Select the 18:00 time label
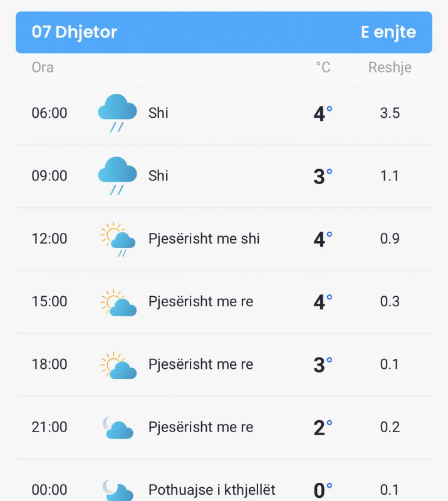 (x=49, y=364)
